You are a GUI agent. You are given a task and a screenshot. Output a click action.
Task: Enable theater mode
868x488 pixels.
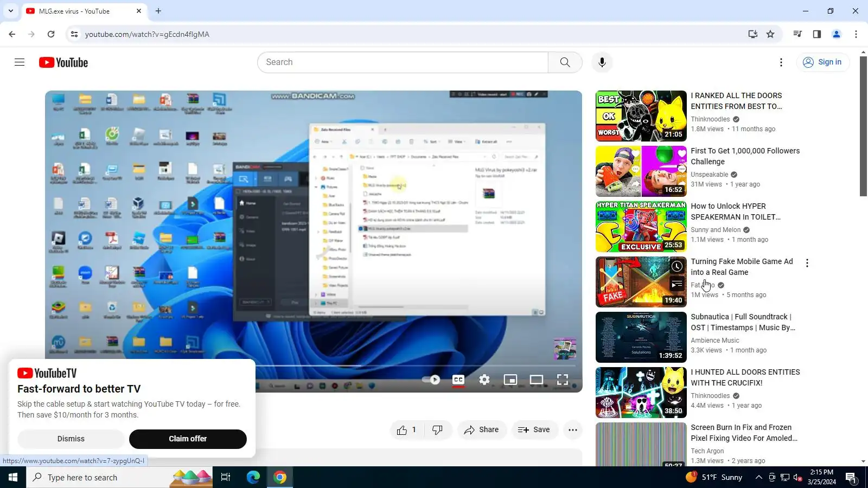coord(537,380)
